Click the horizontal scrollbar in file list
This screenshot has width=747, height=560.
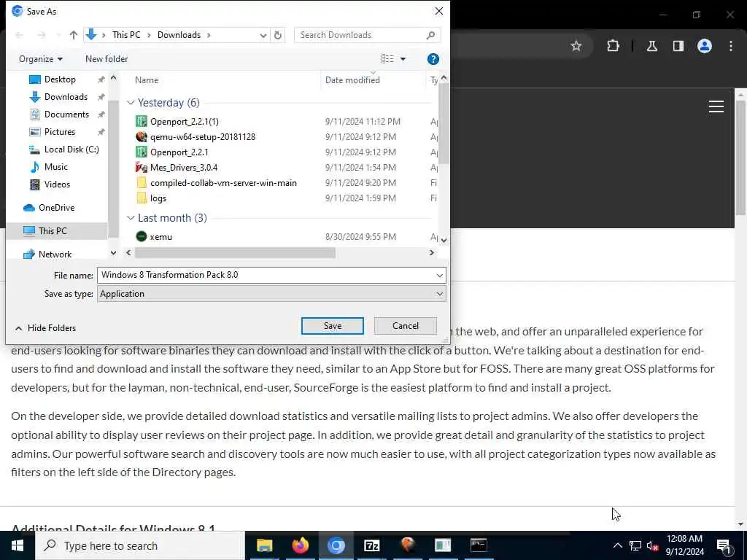pos(235,253)
